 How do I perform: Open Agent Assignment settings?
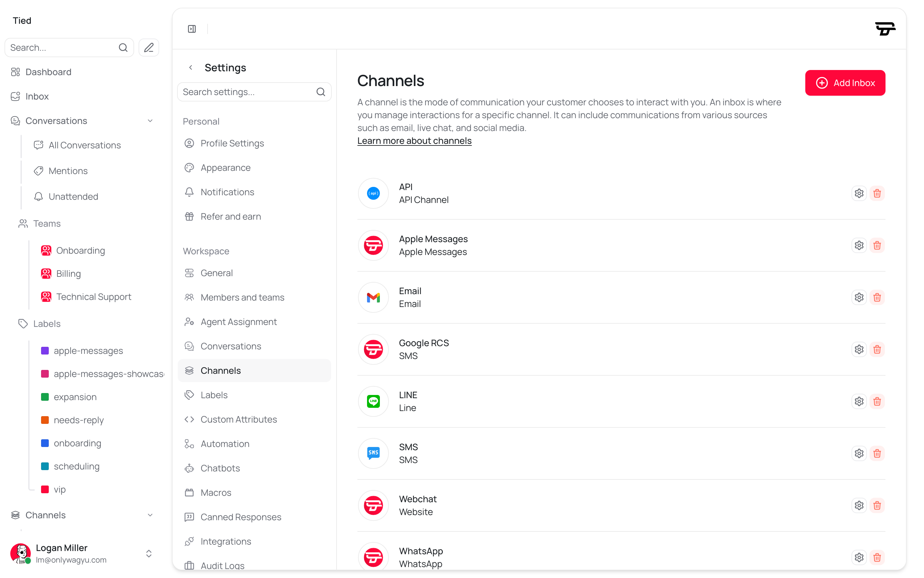(x=254, y=321)
